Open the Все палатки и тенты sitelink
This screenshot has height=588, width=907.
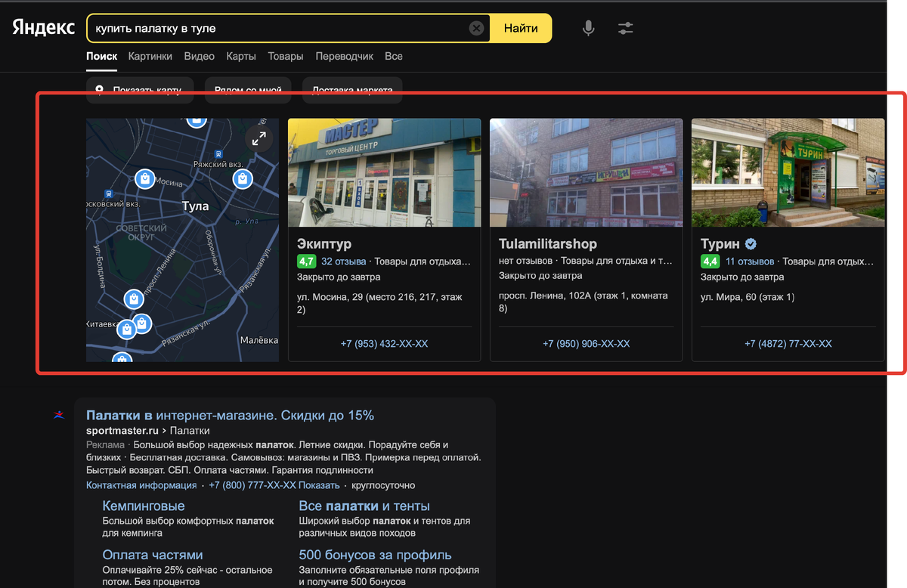point(364,506)
